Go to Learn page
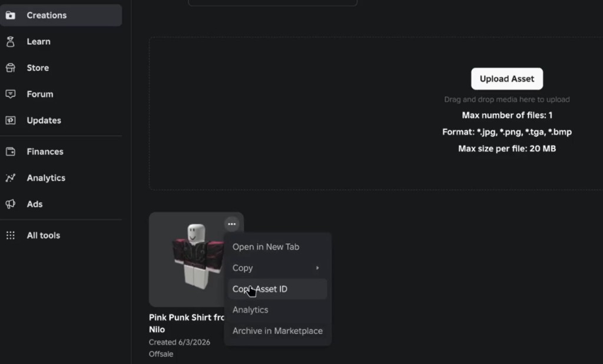The height and width of the screenshot is (364, 603). [x=38, y=42]
